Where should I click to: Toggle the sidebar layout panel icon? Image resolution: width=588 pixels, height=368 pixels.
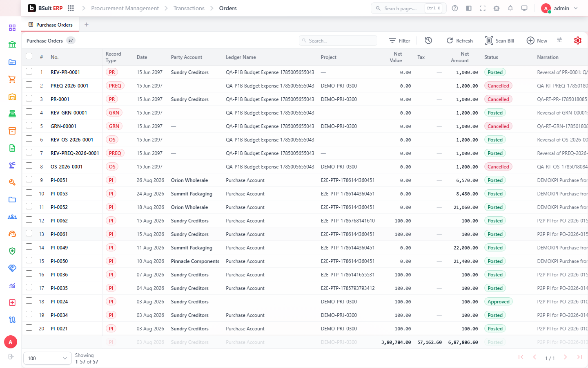pyautogui.click(x=469, y=8)
